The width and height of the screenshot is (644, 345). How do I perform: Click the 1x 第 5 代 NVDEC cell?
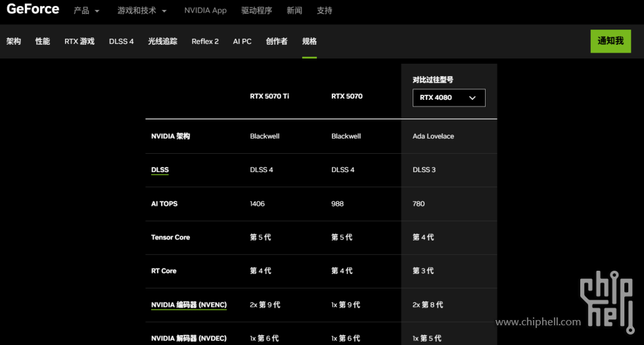point(427,338)
